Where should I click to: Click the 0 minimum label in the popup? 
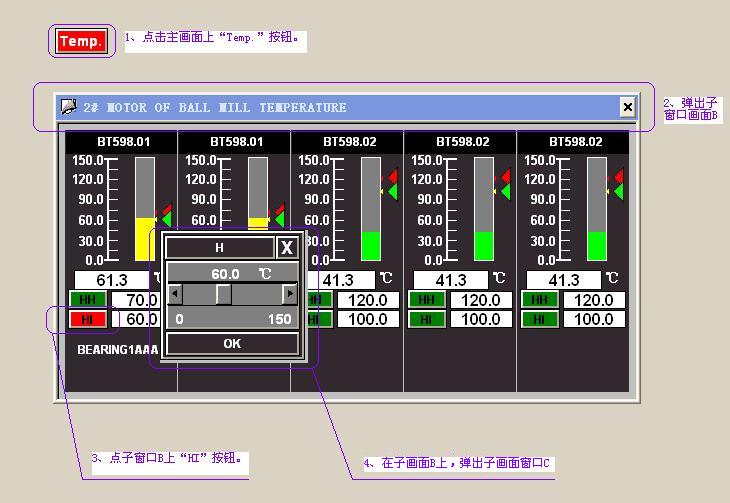180,319
